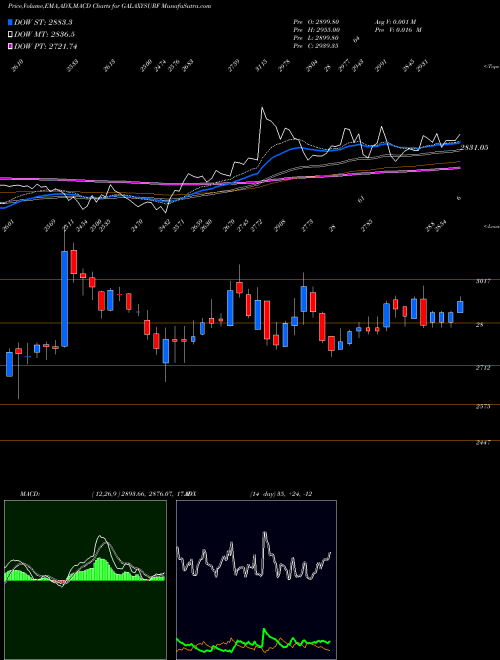
Task: Click the ADX '(14 day) 35, +24, -12' text
Action: tap(281, 494)
